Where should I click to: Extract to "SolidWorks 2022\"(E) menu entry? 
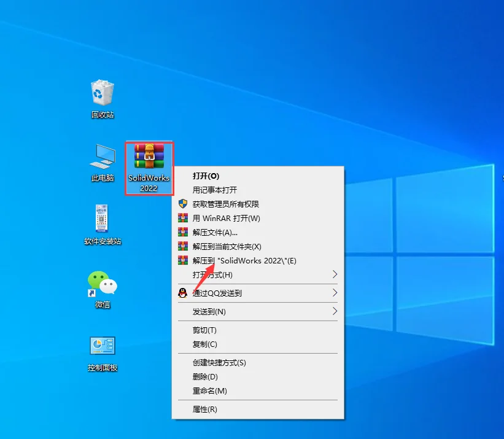(258, 260)
